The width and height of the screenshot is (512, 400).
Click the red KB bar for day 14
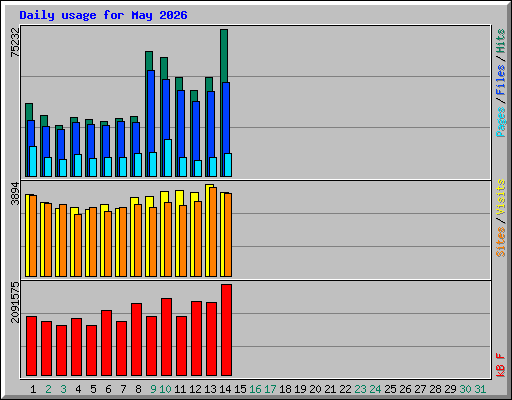(x=227, y=330)
